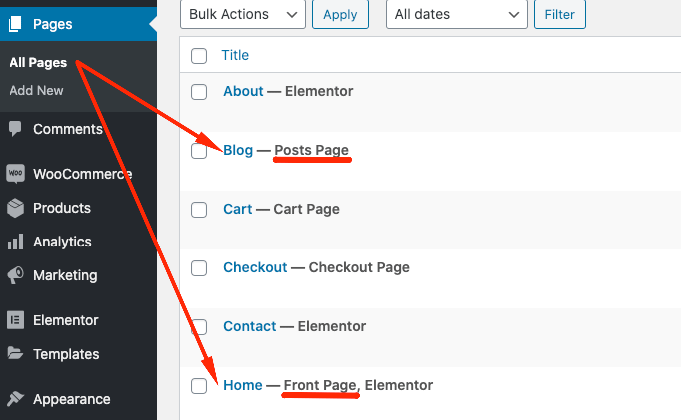Click the Appearance paintbrush icon
The height and width of the screenshot is (420, 681).
(x=15, y=399)
